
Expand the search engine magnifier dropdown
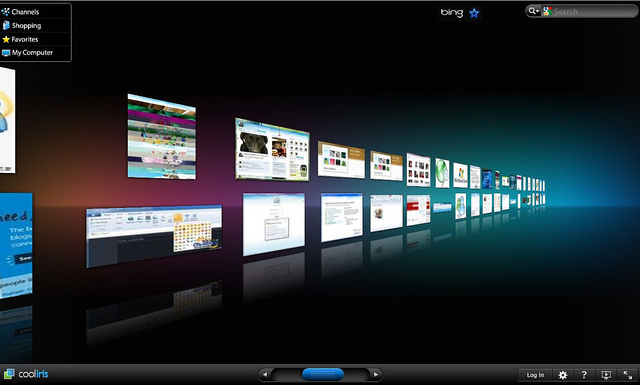tap(533, 11)
